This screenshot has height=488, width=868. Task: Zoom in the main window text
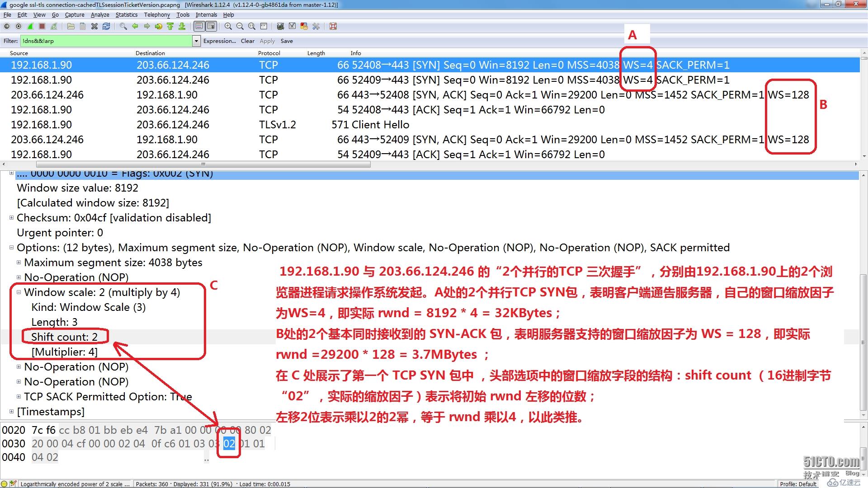[228, 26]
